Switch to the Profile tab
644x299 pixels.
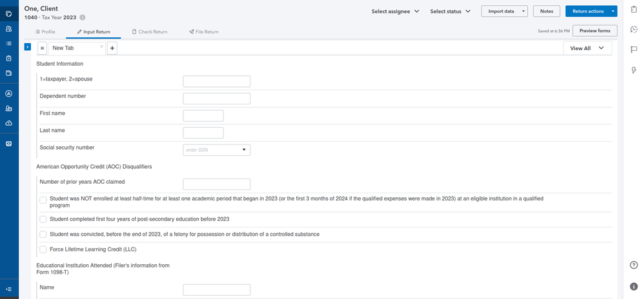pos(45,32)
